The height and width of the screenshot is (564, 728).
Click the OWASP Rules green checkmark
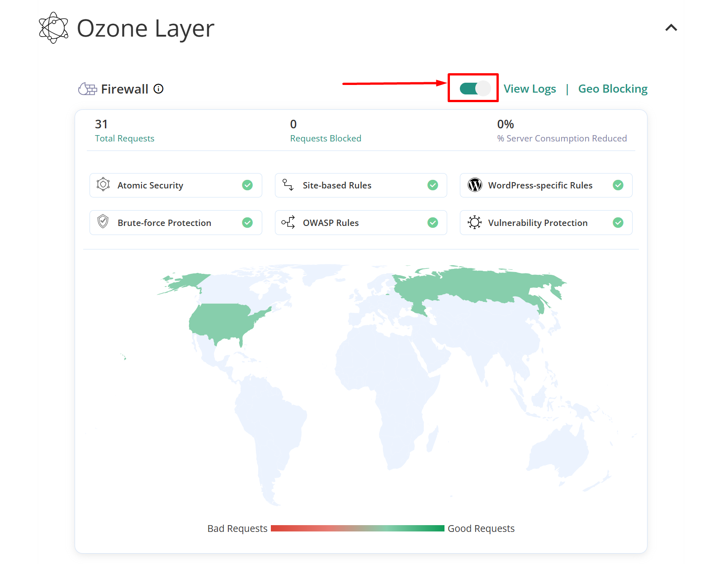click(x=433, y=222)
